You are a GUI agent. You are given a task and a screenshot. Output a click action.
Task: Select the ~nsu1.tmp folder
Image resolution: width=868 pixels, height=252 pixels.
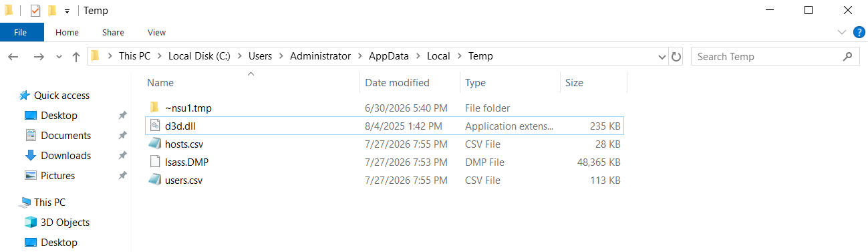pyautogui.click(x=384, y=108)
